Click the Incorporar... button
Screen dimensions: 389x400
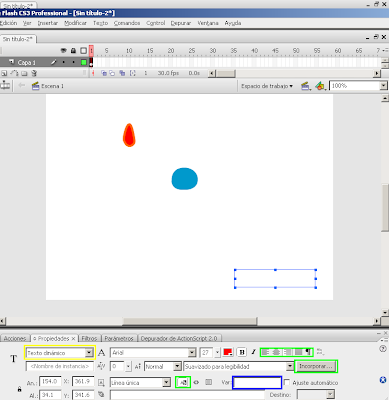316,366
